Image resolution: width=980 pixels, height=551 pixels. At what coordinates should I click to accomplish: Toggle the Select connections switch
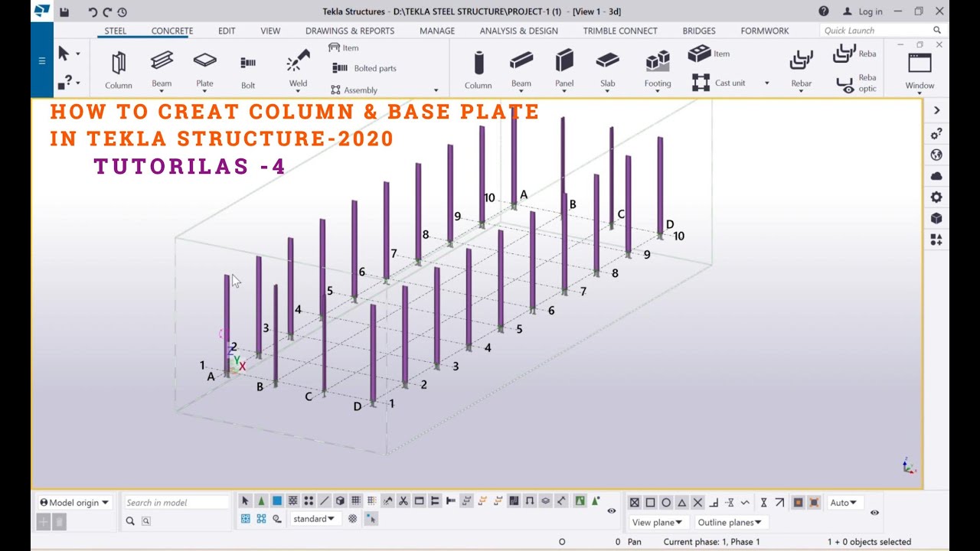[261, 501]
